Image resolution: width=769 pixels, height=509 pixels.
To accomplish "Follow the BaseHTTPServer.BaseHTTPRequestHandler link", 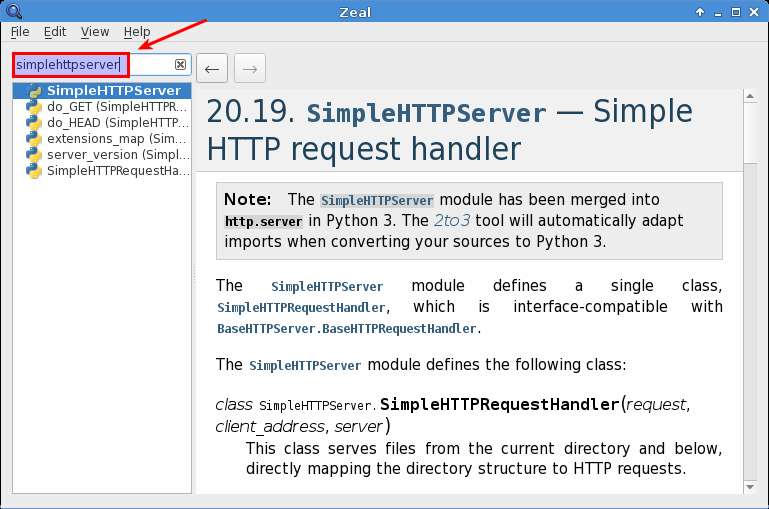I will point(346,328).
